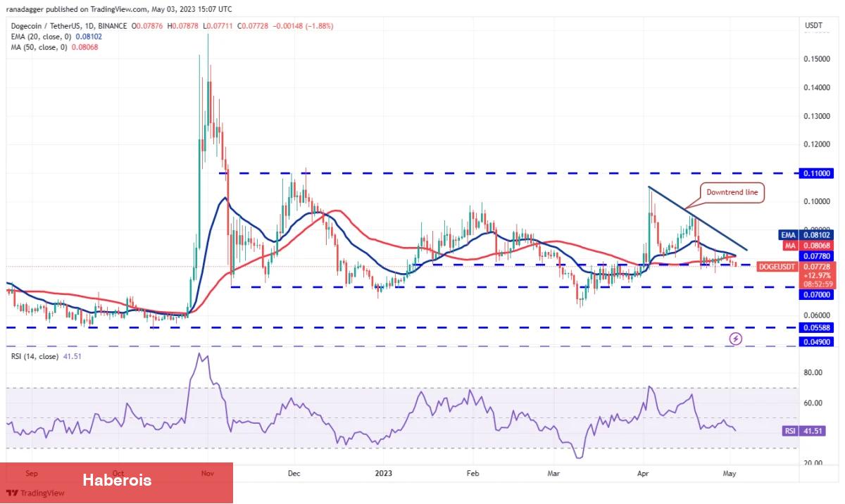Click the published by ranadagger header text
Screen dimensions: 845x504
pyautogui.click(x=118, y=10)
